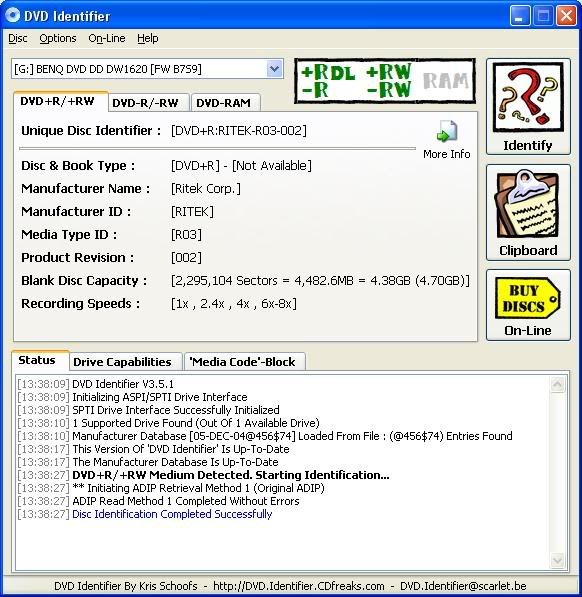582x597 pixels.
Task: Select bold log line 'DVD+R/+RW Medium Detected'
Action: (231, 475)
